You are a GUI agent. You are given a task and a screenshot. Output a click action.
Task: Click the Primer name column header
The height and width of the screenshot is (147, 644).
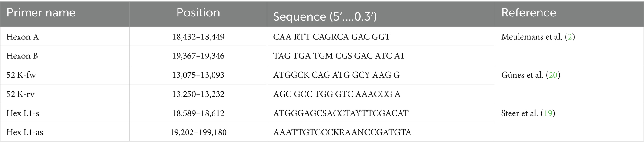pos(41,13)
